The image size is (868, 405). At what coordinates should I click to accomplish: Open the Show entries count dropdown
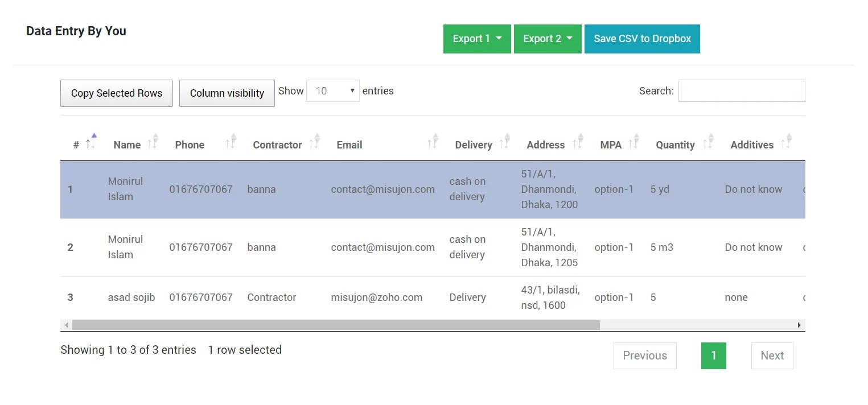click(332, 90)
